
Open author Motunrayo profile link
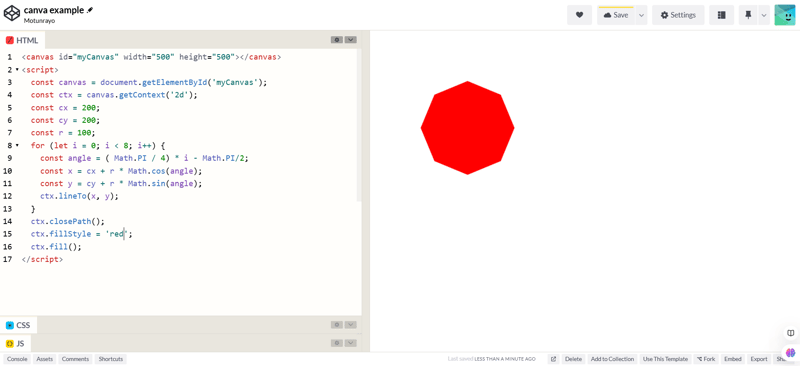pos(40,20)
